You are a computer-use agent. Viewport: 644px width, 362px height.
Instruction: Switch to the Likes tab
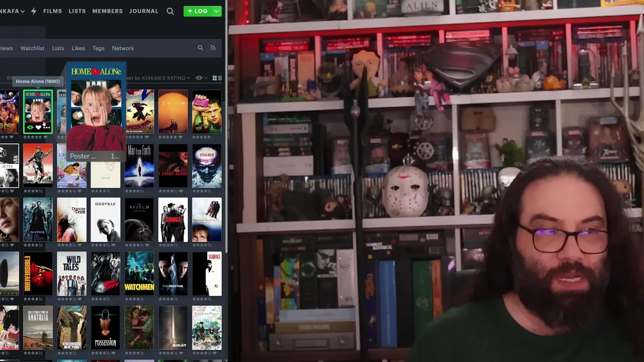(78, 48)
